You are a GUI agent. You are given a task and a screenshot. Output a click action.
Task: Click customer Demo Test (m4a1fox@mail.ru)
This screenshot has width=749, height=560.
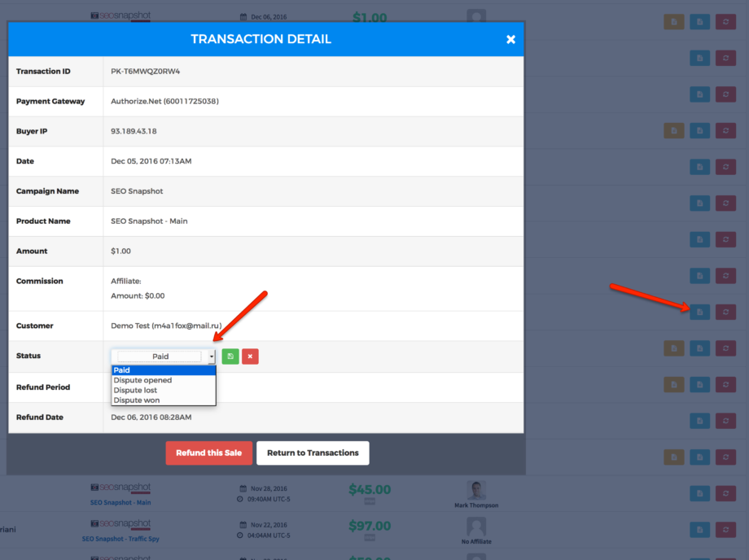[x=166, y=326]
